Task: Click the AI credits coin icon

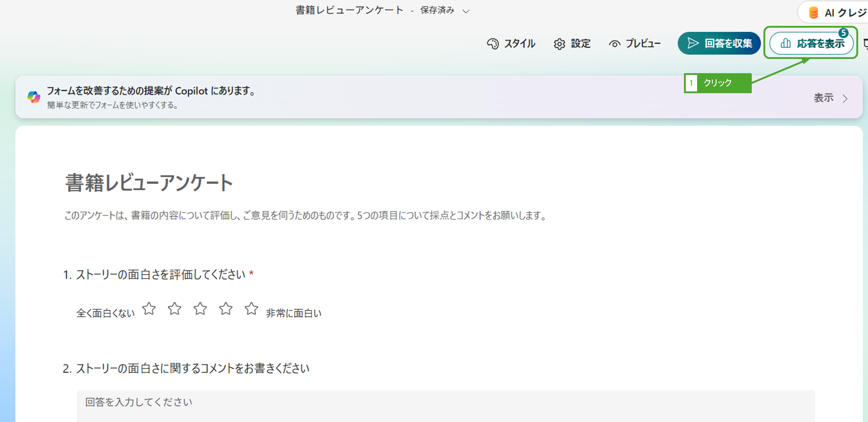Action: click(813, 13)
